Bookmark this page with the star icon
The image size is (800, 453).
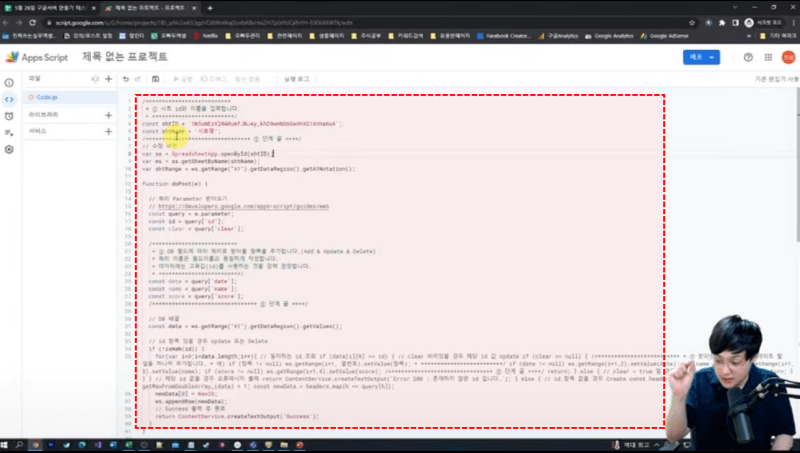(x=692, y=22)
